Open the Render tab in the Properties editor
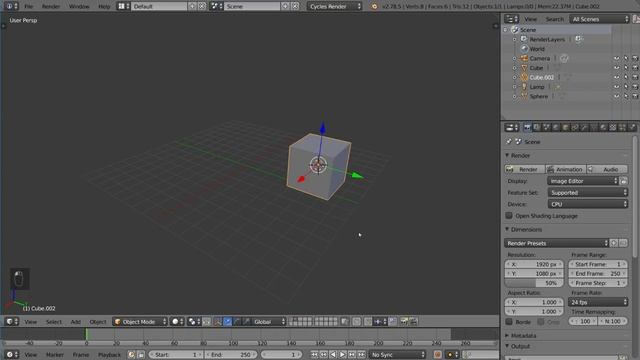 527,128
